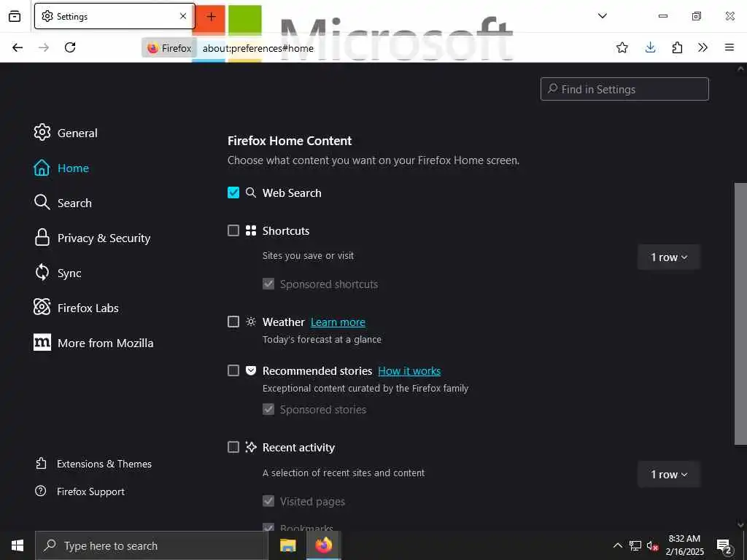Click the taskbar clock and date
This screenshot has width=747, height=560.
tap(684, 545)
